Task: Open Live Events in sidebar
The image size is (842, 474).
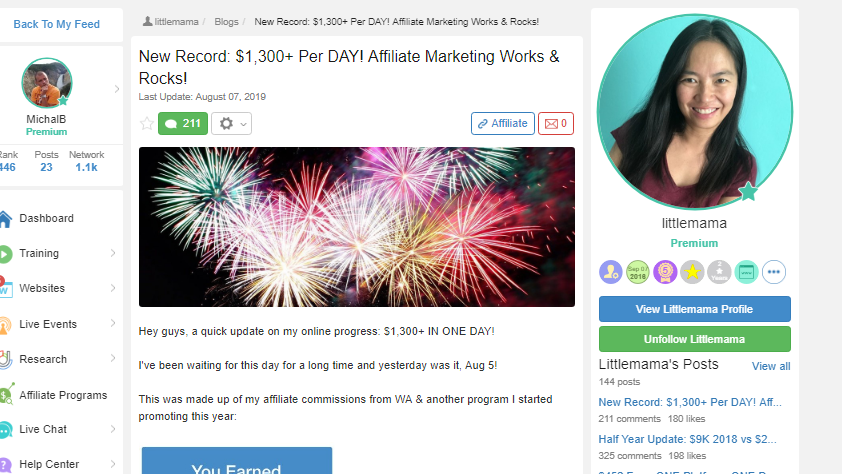Action: (x=48, y=324)
